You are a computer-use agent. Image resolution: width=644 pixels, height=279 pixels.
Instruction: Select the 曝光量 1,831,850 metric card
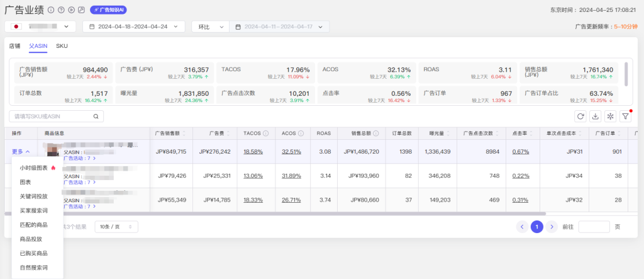click(x=164, y=95)
